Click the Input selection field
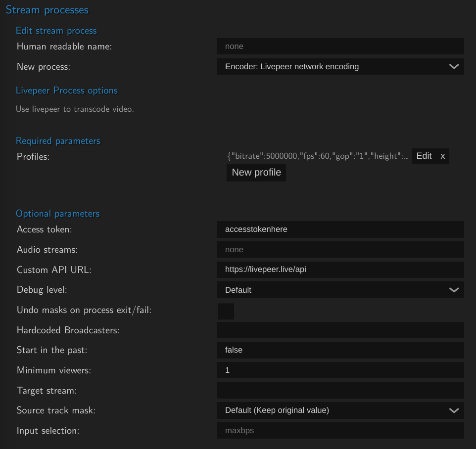This screenshot has width=476, height=449. 340,431
